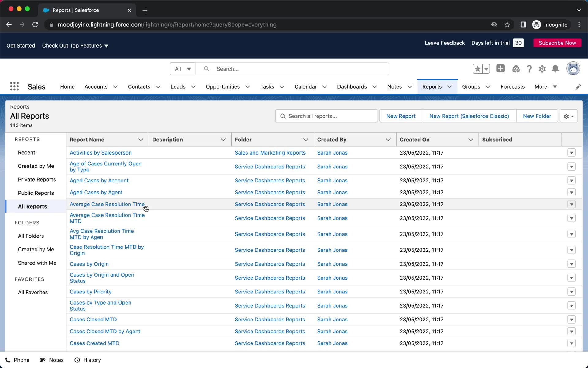Viewport: 588px width, 368px height.
Task: Open the Cases Closed MTD by Agent report
Action: point(105,332)
